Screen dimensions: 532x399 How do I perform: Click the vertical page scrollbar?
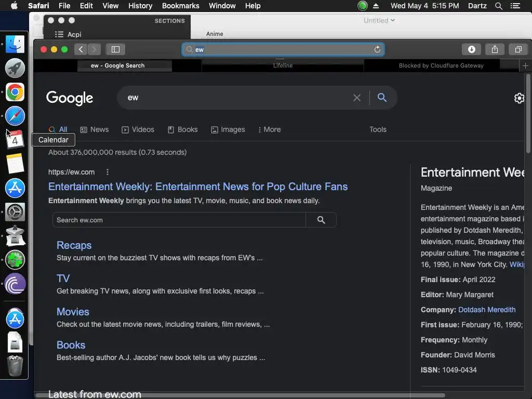click(x=528, y=114)
